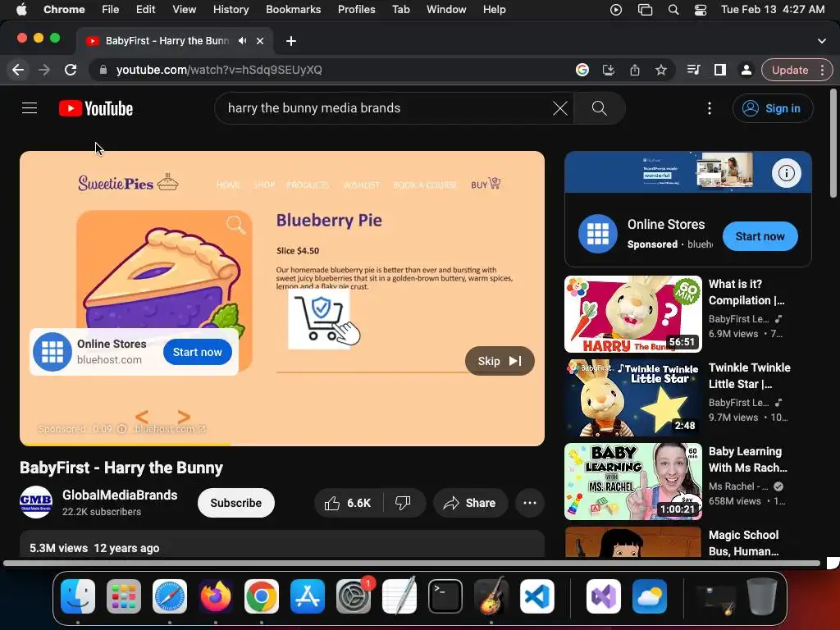Open Terminal from the Dock
Screen dimensions: 840x630
click(445, 596)
